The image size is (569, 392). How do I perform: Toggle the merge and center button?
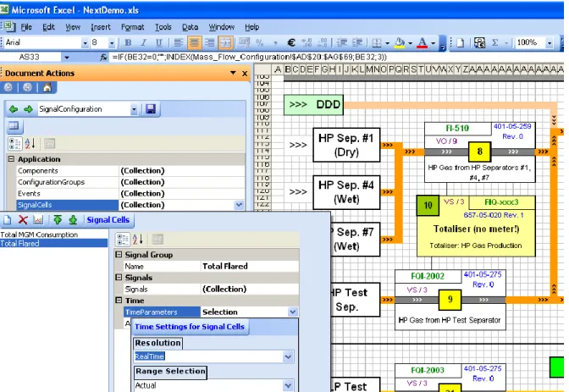[x=225, y=43]
